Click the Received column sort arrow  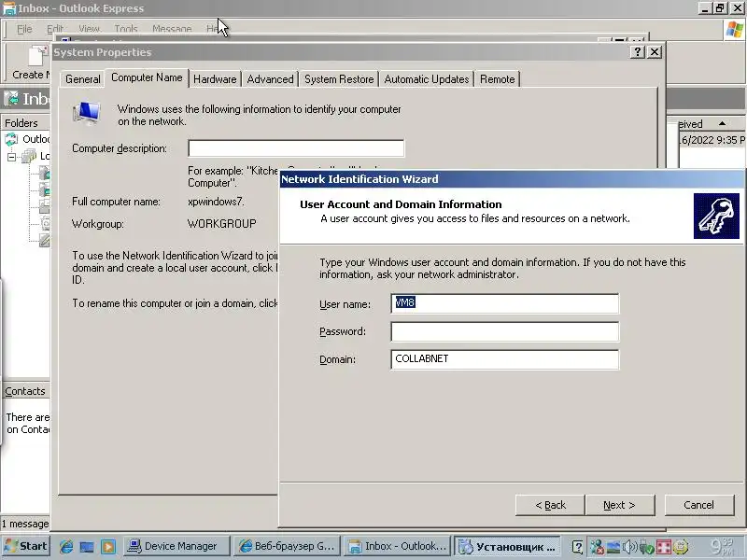pos(722,123)
